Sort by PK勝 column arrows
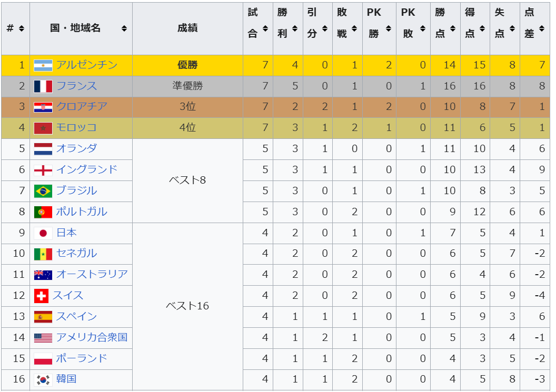Screen dimensions: 556x392 coord(388,28)
